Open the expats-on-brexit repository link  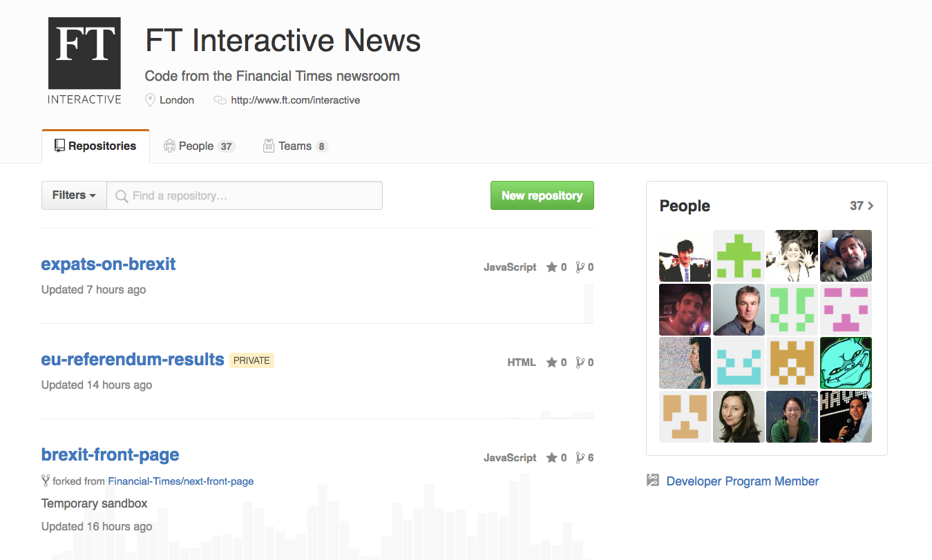[108, 264]
